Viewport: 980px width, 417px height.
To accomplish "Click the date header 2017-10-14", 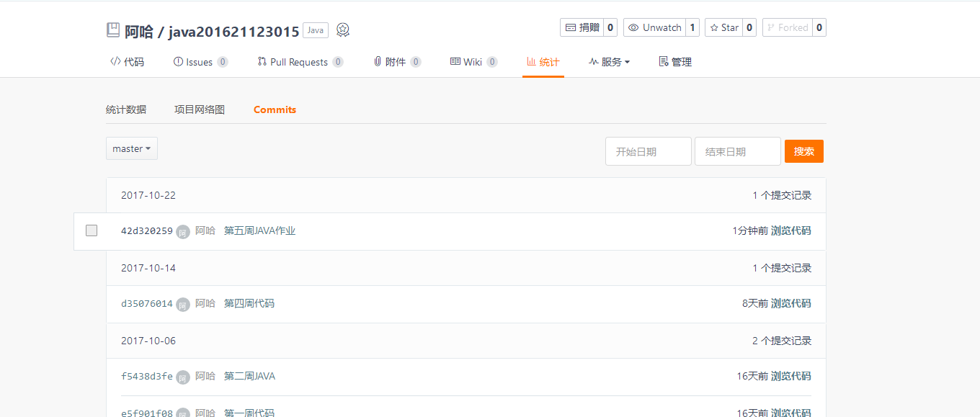I will pos(148,268).
